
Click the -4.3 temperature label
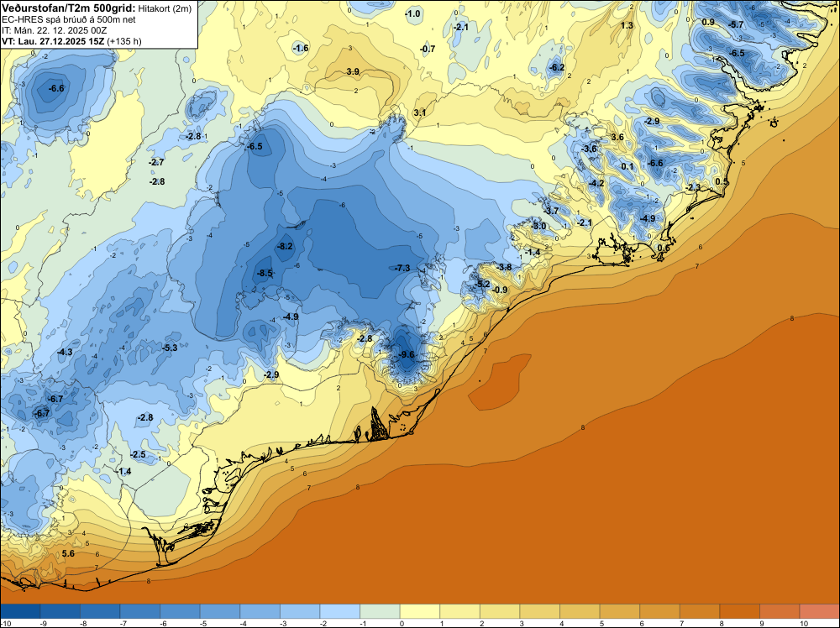[x=65, y=352]
